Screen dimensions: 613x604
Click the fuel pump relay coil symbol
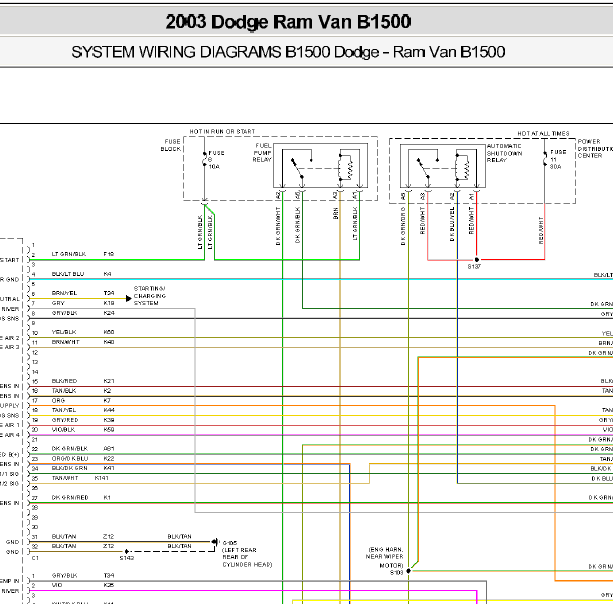point(346,167)
